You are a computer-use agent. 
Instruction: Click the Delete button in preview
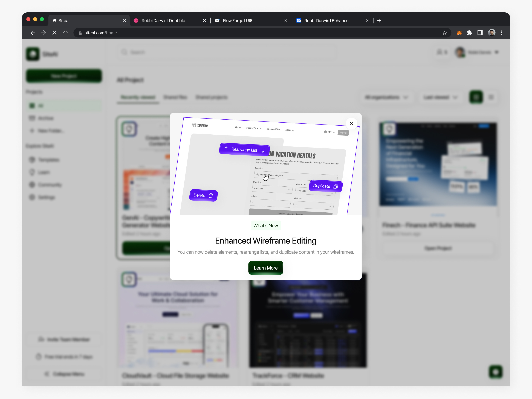point(203,196)
